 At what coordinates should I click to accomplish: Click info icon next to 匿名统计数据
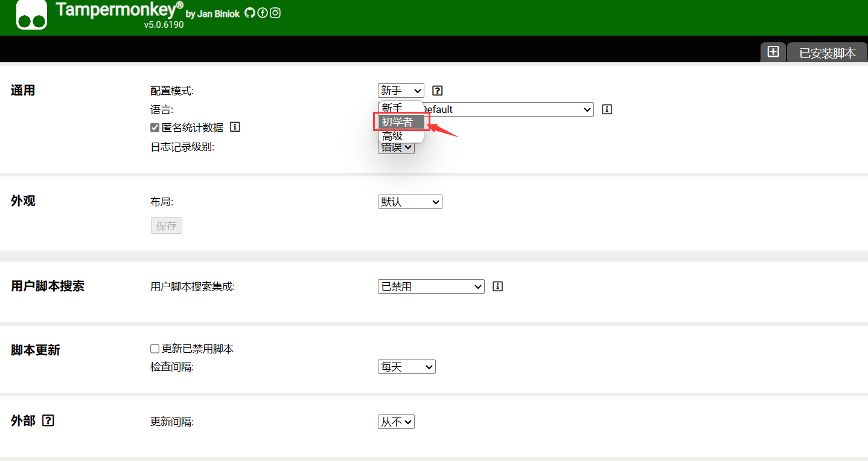(x=235, y=127)
